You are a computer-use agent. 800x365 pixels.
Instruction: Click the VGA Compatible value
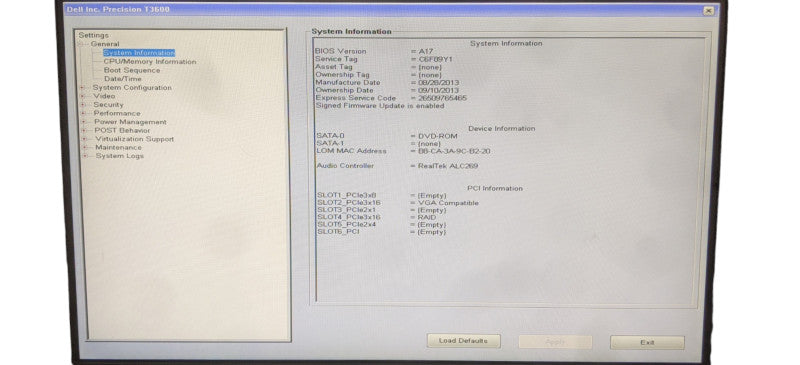(448, 203)
